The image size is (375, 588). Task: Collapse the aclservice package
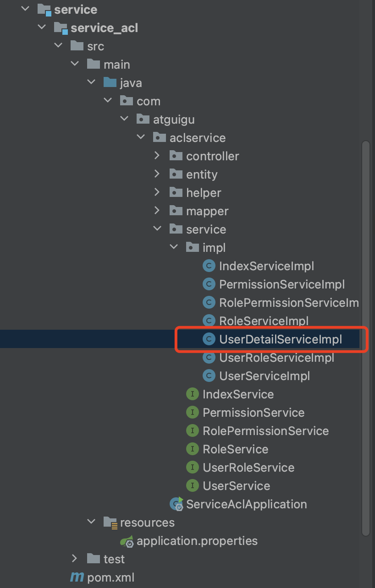[x=141, y=138]
